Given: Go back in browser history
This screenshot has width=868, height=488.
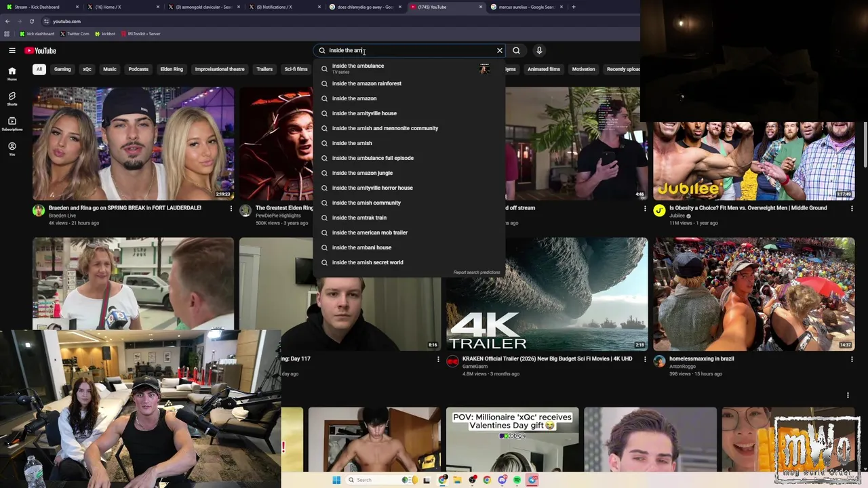Looking at the screenshot, I should 7,21.
